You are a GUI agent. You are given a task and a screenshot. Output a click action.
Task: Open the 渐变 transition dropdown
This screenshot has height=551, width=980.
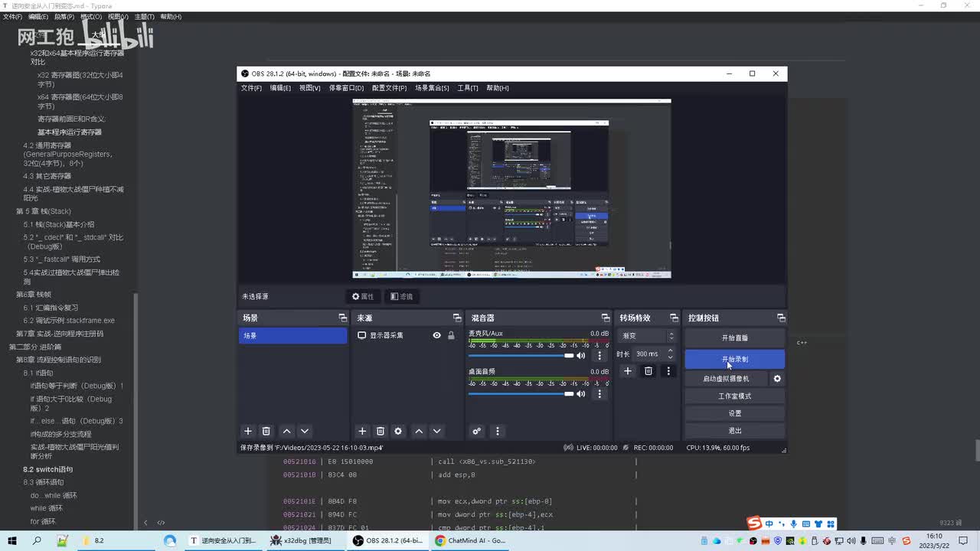pyautogui.click(x=648, y=336)
